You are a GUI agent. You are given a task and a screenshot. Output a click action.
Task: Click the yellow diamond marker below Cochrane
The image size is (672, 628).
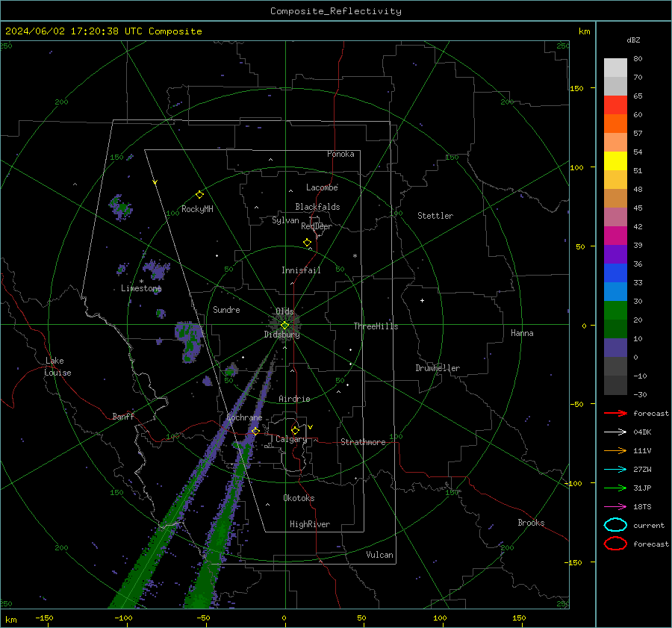click(255, 431)
